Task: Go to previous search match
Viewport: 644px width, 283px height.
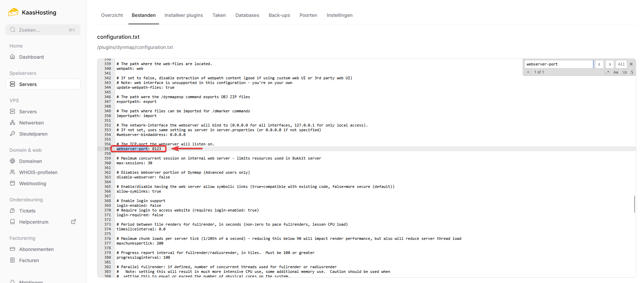Action: [x=599, y=64]
